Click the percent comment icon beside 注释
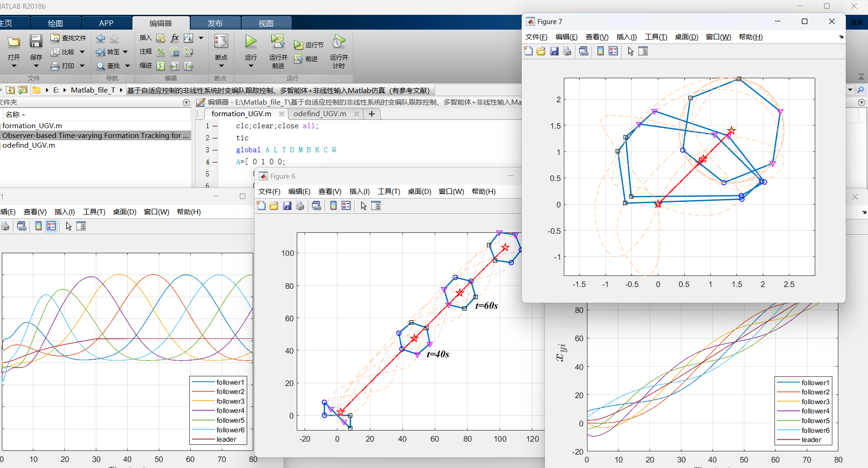The height and width of the screenshot is (468, 868). 161,52
